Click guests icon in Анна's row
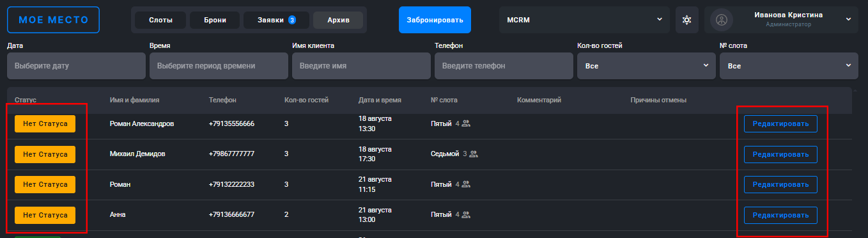Viewport: 868px width, 238px height. tap(466, 215)
